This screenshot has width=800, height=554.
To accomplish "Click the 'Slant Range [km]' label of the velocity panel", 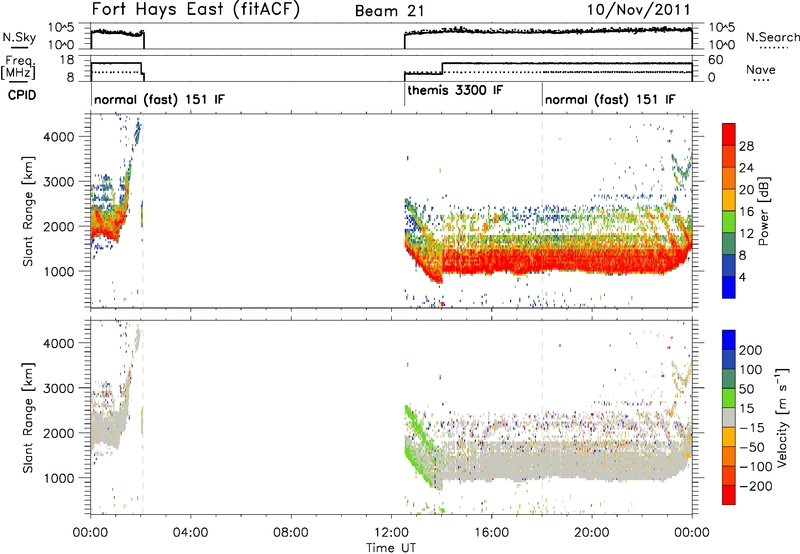I will click(x=28, y=417).
